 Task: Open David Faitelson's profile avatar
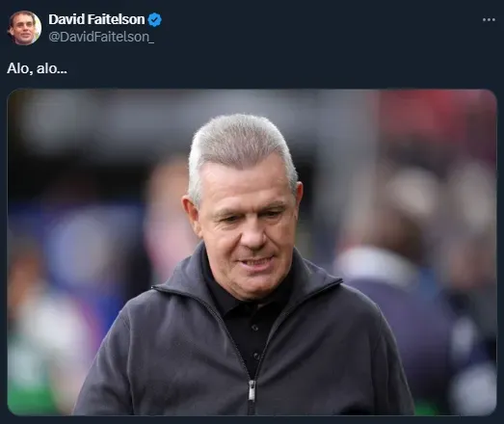[x=24, y=28]
